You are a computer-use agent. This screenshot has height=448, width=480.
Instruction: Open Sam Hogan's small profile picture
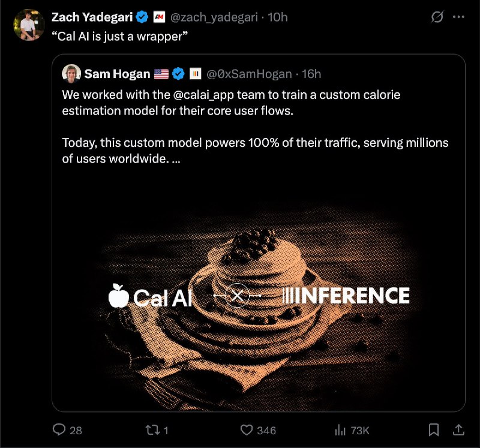coord(71,74)
